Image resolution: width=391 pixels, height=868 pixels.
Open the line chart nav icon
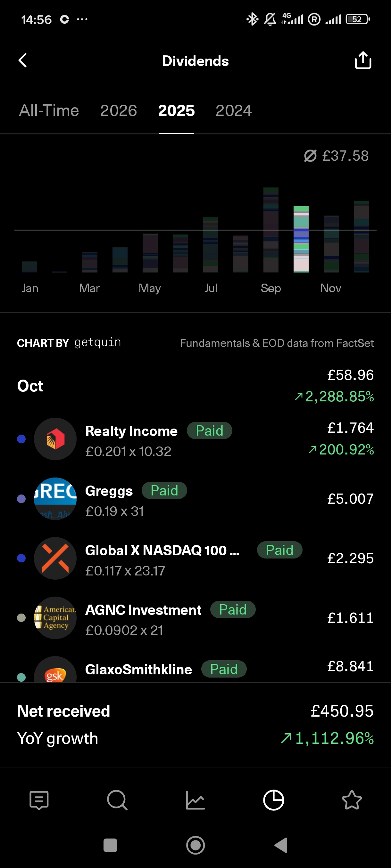click(195, 800)
